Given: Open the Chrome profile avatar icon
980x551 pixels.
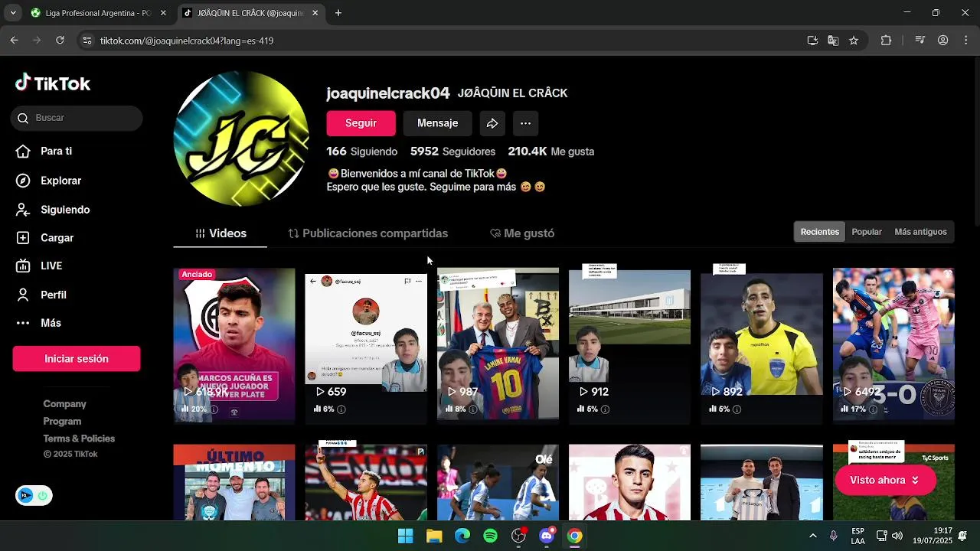Looking at the screenshot, I should 943,41.
